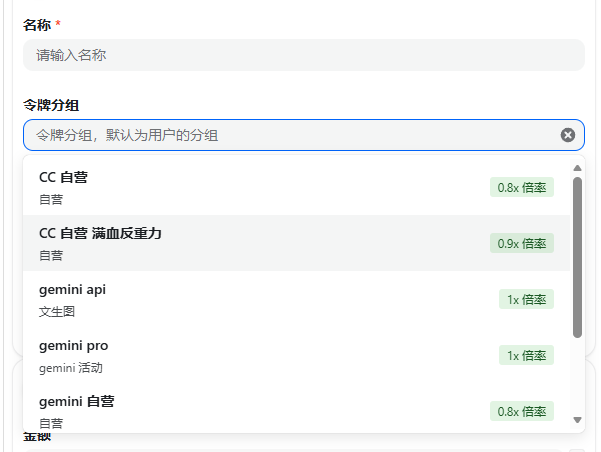This screenshot has height=452, width=601.
Task: Click the dropdown scrollbar up arrow
Action: [x=577, y=168]
